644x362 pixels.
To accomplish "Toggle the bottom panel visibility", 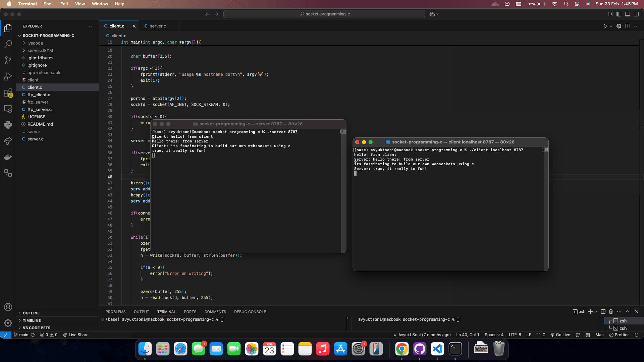I will pos(628,14).
